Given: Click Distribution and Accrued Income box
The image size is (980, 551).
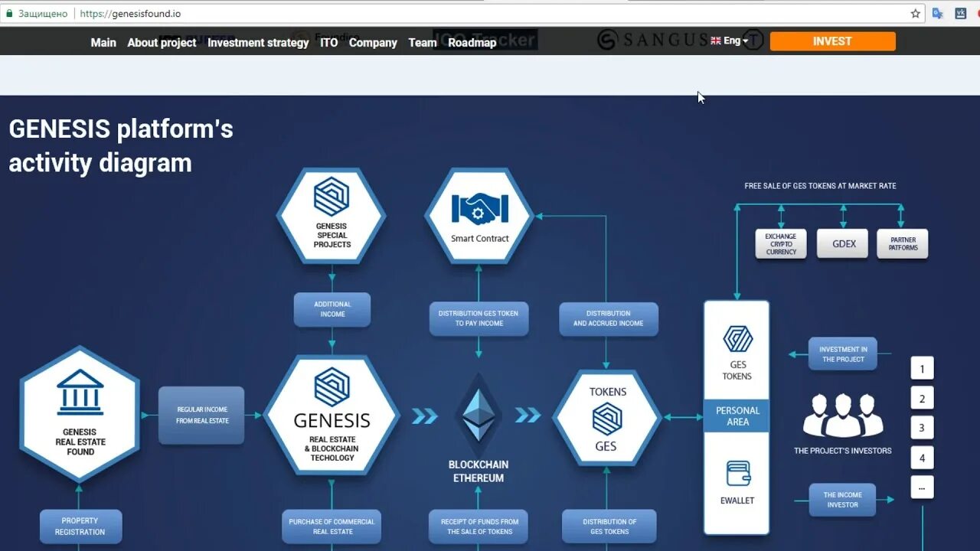Looking at the screenshot, I should click(x=609, y=318).
